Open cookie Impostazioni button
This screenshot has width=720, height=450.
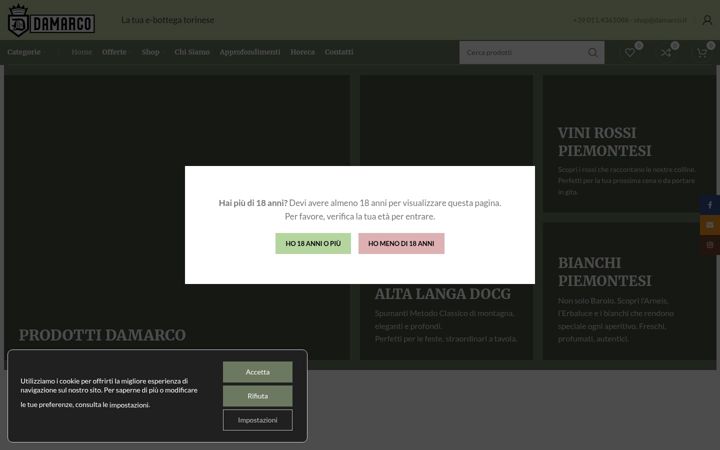[x=258, y=420]
